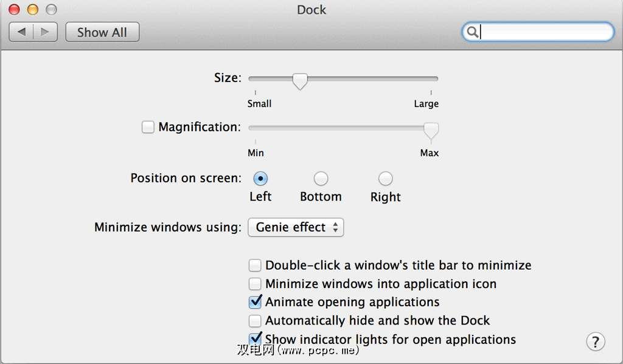Click the back arrow navigation button

click(21, 32)
